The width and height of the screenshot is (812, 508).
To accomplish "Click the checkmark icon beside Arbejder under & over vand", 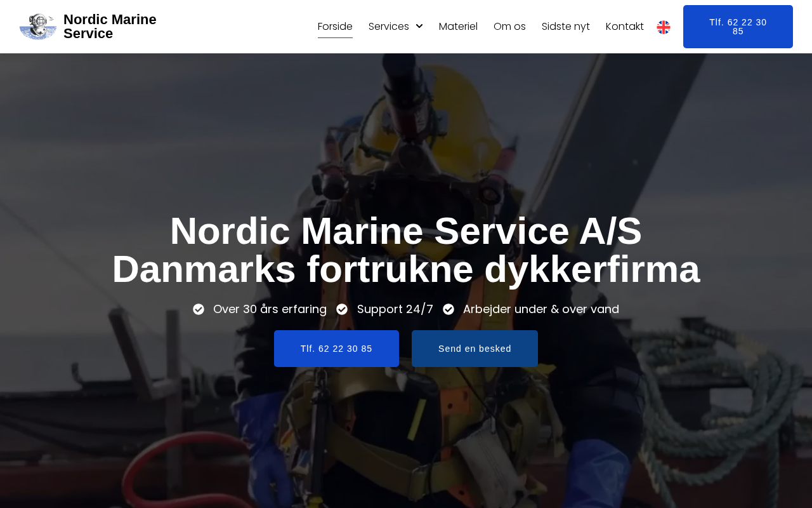I will click(449, 309).
